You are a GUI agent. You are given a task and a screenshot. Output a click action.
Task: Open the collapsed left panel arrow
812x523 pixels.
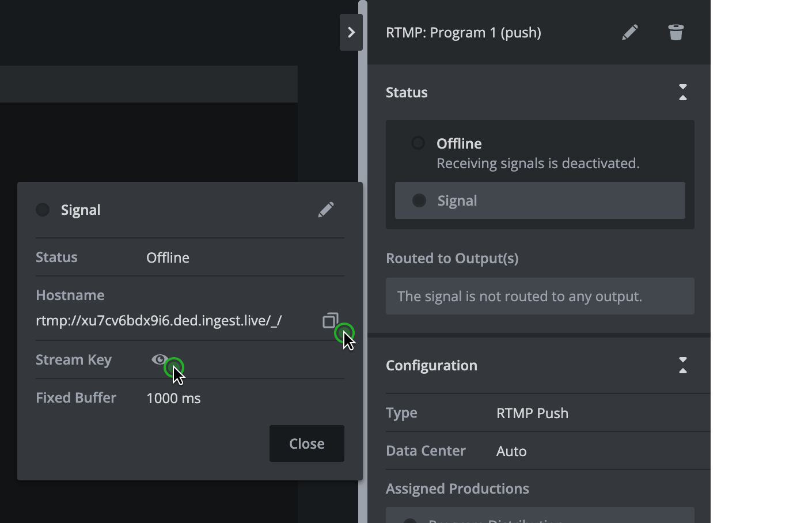(x=351, y=32)
